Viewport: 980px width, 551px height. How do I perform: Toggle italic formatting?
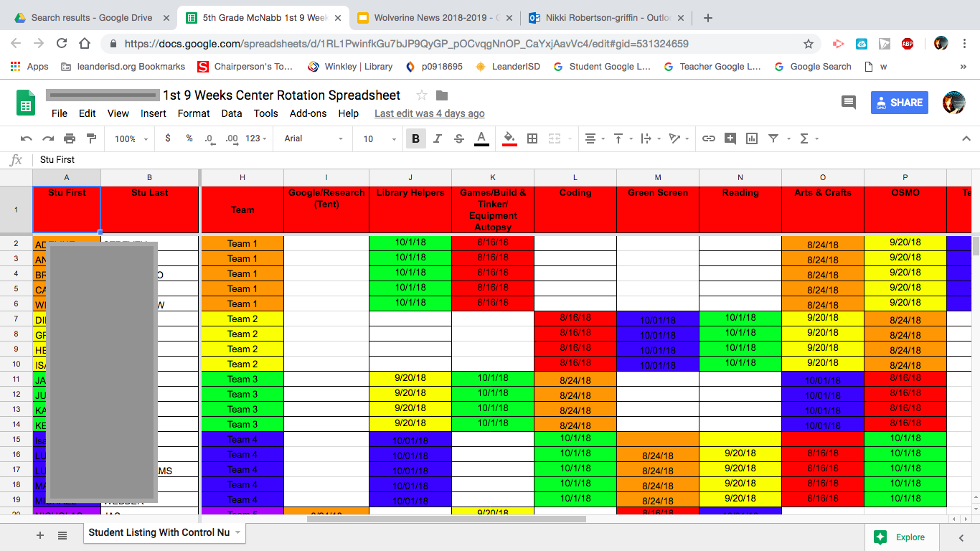click(438, 138)
